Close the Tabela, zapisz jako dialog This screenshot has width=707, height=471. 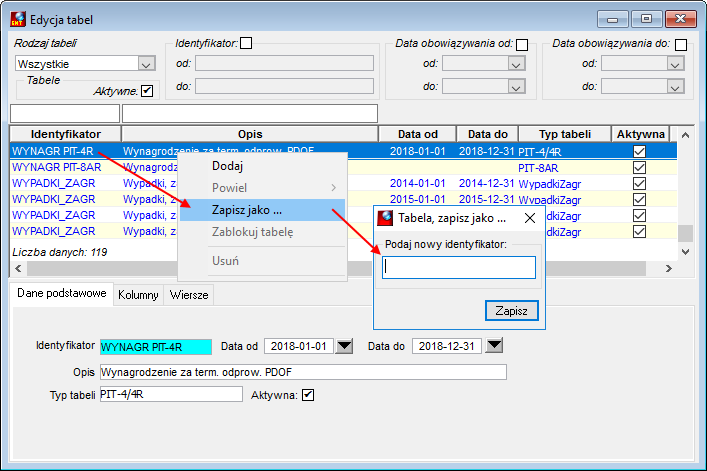pyautogui.click(x=530, y=218)
